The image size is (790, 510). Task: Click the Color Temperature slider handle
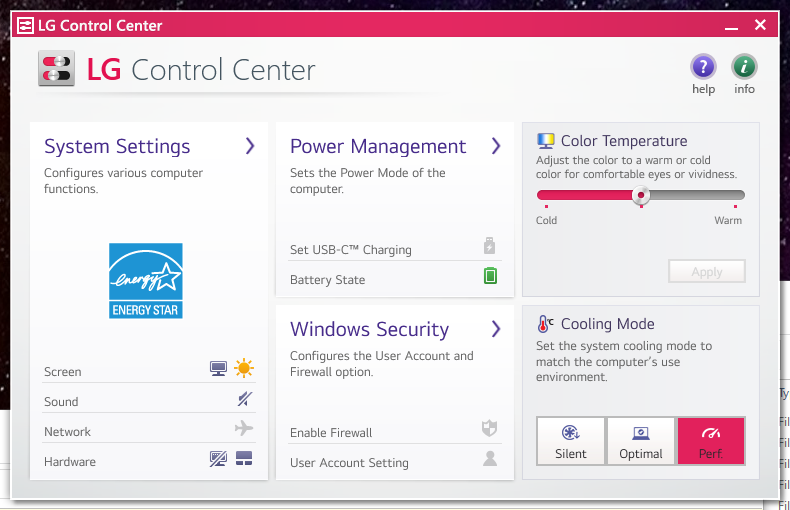point(641,195)
